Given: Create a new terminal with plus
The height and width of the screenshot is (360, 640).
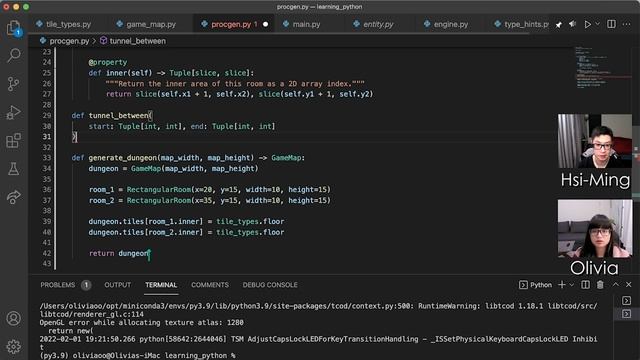Looking at the screenshot, I should [562, 285].
